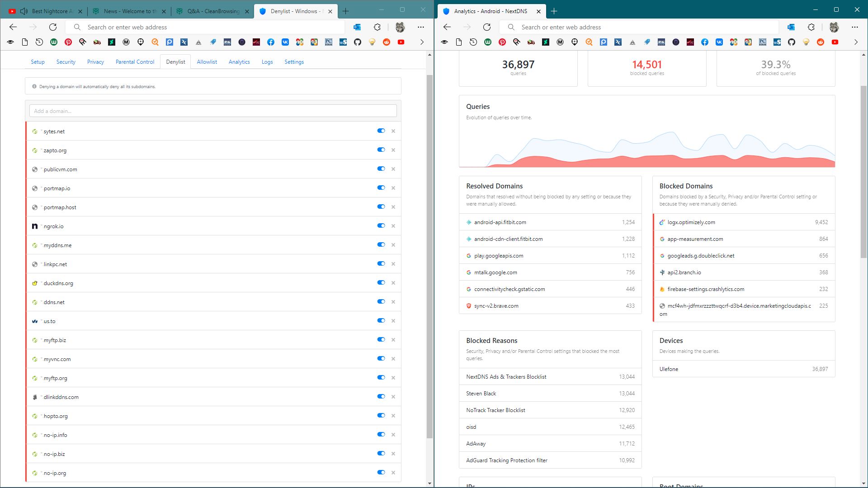Viewport: 868px width, 488px height.
Task: Open the eye bookmark in the Analytics window
Action: [444, 42]
